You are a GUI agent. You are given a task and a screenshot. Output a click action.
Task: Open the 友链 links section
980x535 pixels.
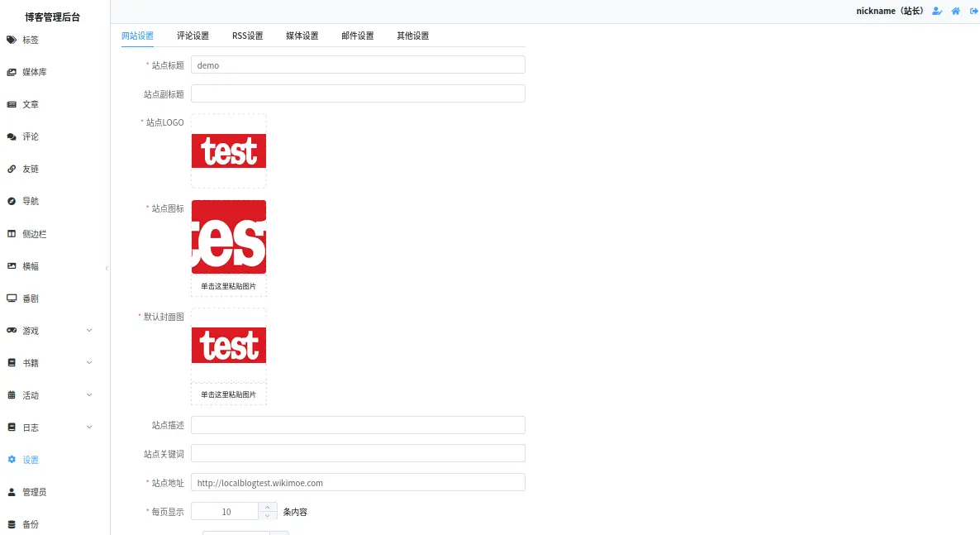pos(10,169)
